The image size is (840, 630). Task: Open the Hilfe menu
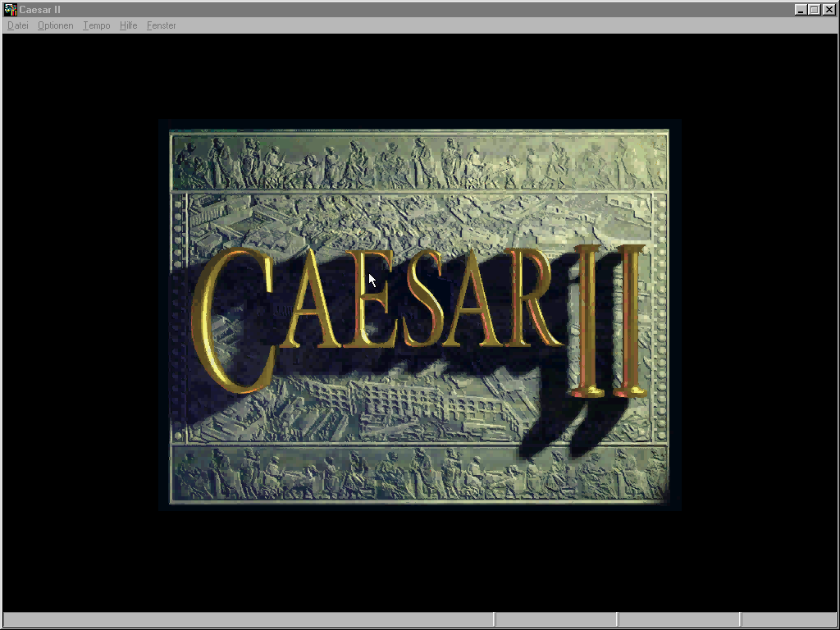coord(128,25)
